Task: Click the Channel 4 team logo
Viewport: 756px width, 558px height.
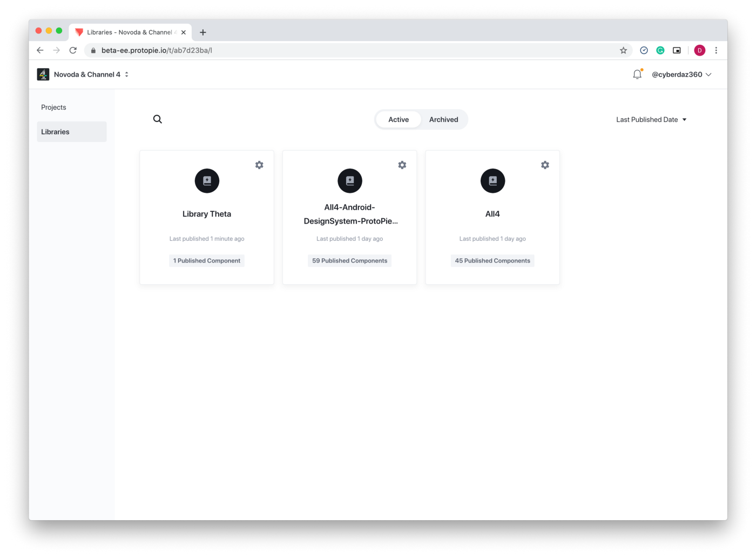Action: (x=43, y=75)
